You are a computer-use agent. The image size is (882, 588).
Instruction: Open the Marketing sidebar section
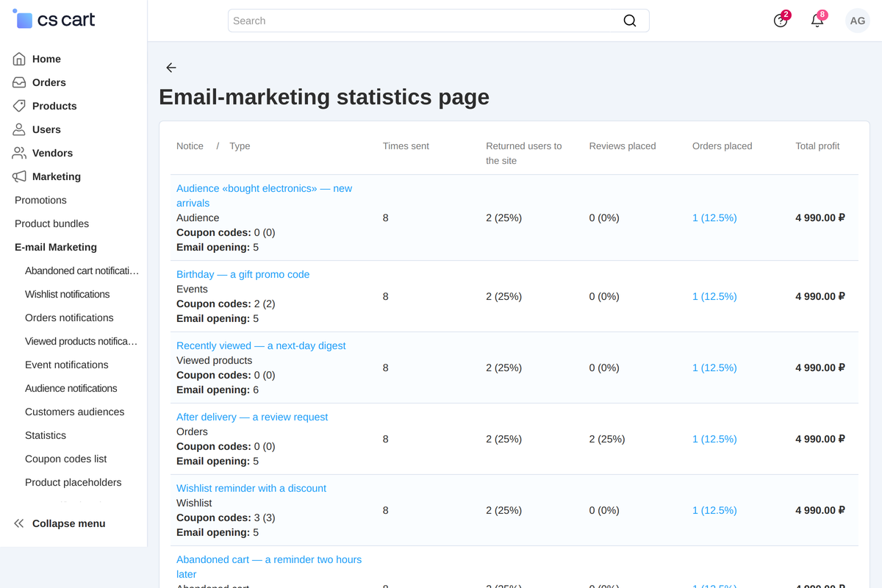pyautogui.click(x=57, y=176)
